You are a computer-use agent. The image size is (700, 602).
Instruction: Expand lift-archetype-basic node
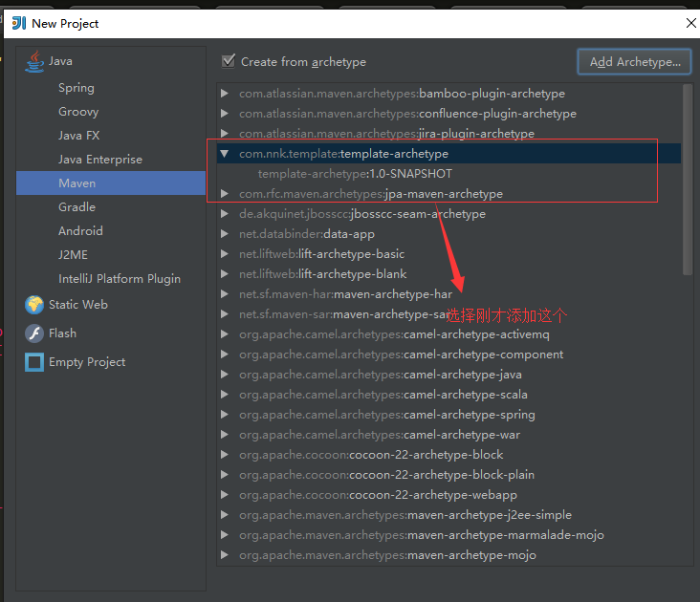coord(225,254)
